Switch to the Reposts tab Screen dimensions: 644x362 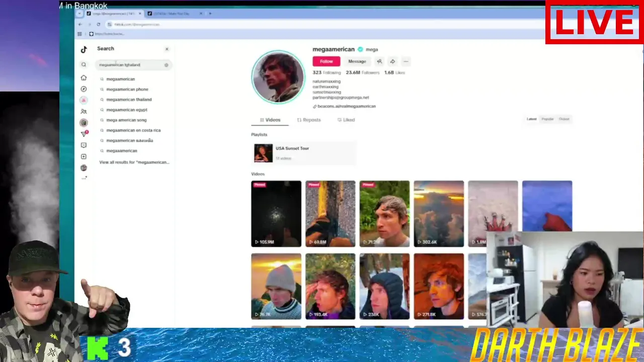(x=308, y=120)
